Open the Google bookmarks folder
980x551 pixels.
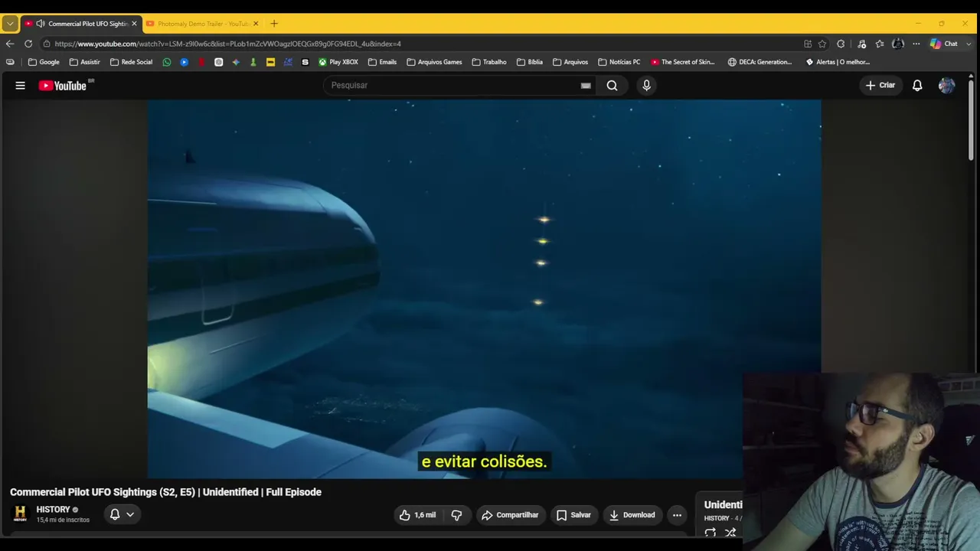(x=44, y=62)
